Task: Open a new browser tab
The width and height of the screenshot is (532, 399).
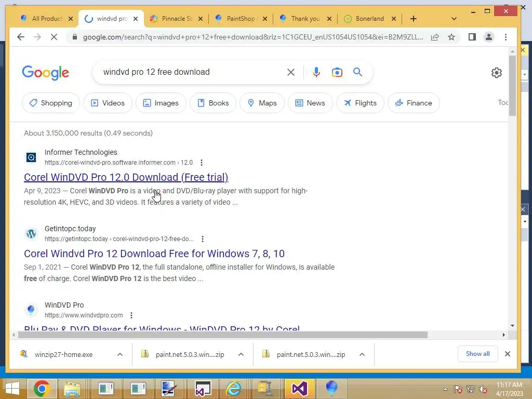Action: pos(413,19)
